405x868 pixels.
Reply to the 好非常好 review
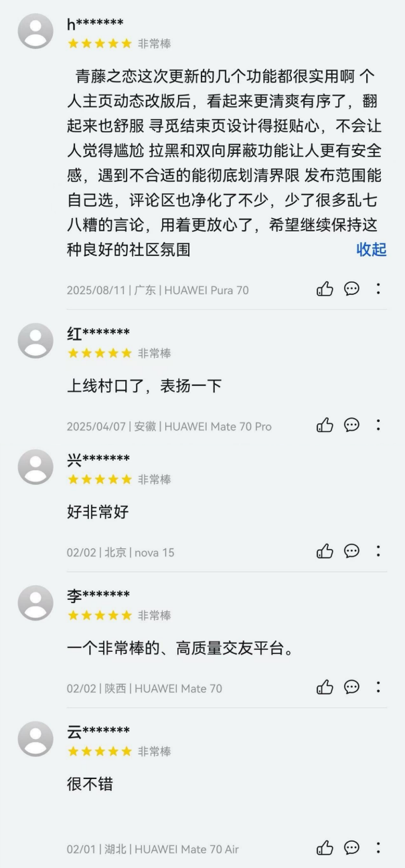pyautogui.click(x=351, y=552)
